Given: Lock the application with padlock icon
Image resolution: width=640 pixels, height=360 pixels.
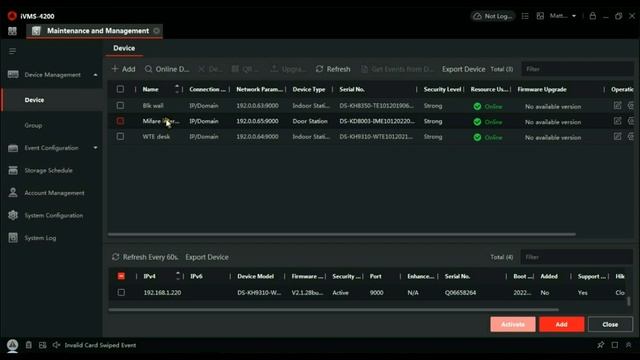Looking at the screenshot, I should (x=592, y=16).
